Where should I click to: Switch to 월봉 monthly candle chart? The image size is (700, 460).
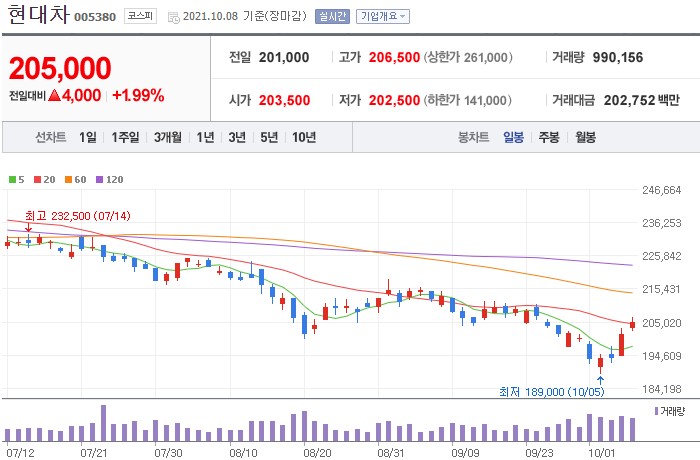pyautogui.click(x=585, y=137)
